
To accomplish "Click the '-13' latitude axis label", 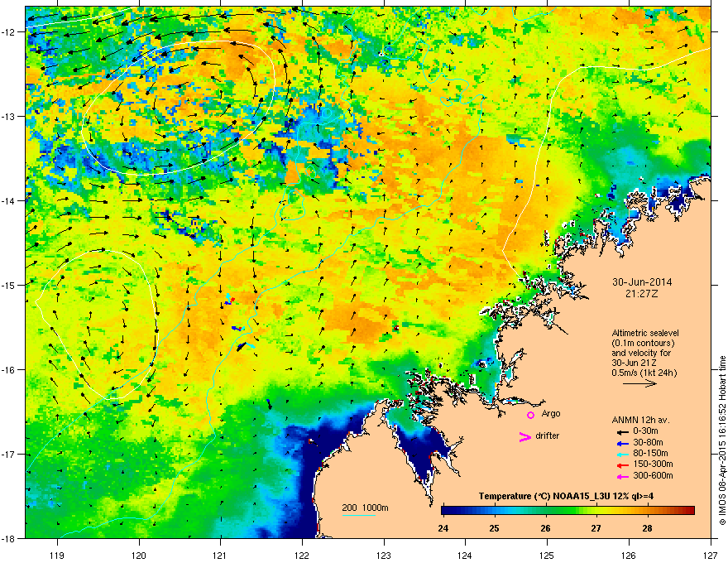I will 8,116.
